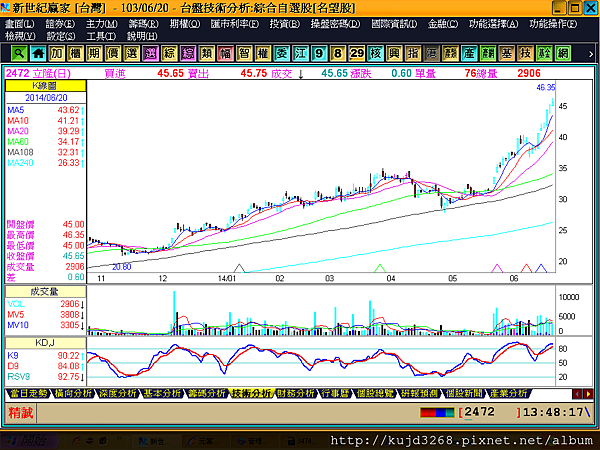This screenshot has width=600, height=450.
Task: Go to the home screen icon
Action: (38, 53)
